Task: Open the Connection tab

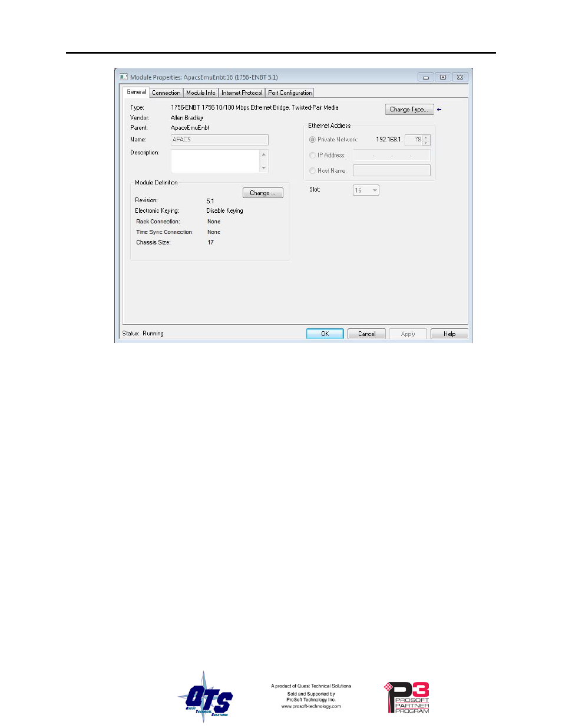Action: coord(166,93)
